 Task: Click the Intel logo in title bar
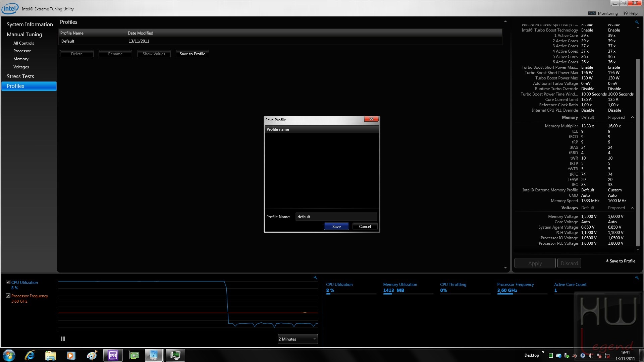[x=10, y=8]
